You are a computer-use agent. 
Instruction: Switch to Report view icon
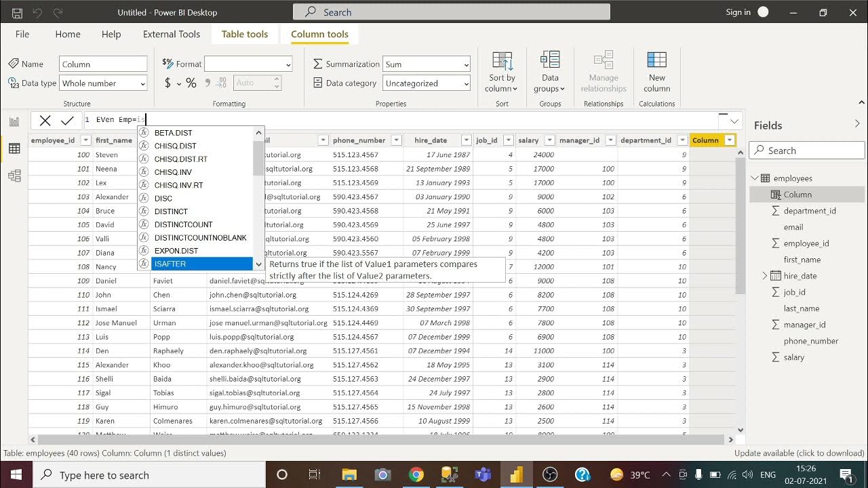pos(14,122)
